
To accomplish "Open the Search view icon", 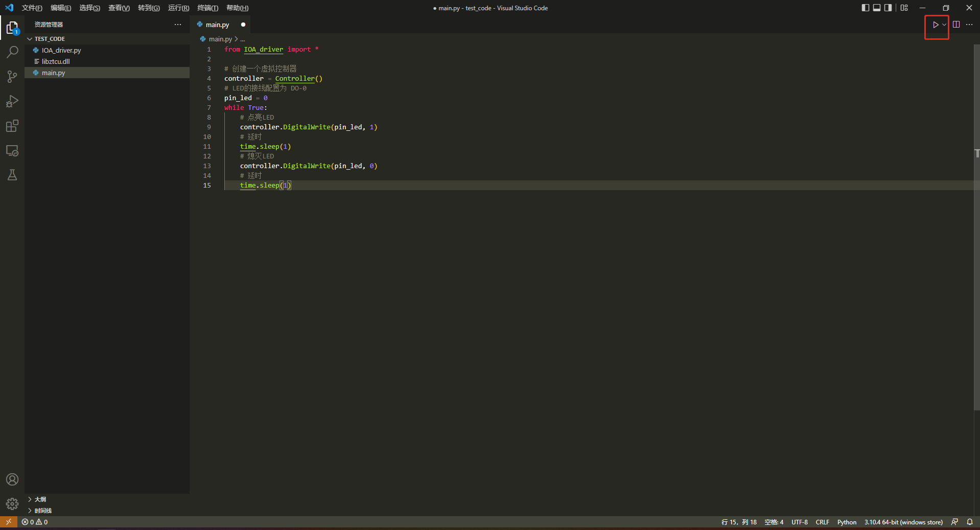I will [12, 52].
